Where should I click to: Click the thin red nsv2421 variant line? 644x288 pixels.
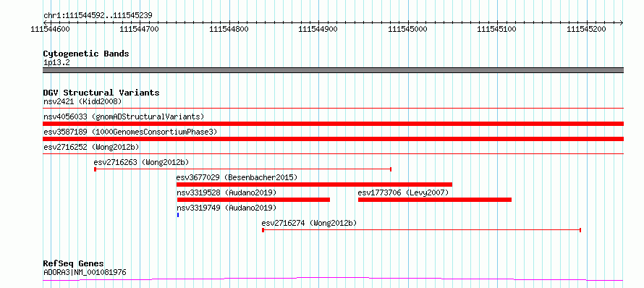[333, 108]
